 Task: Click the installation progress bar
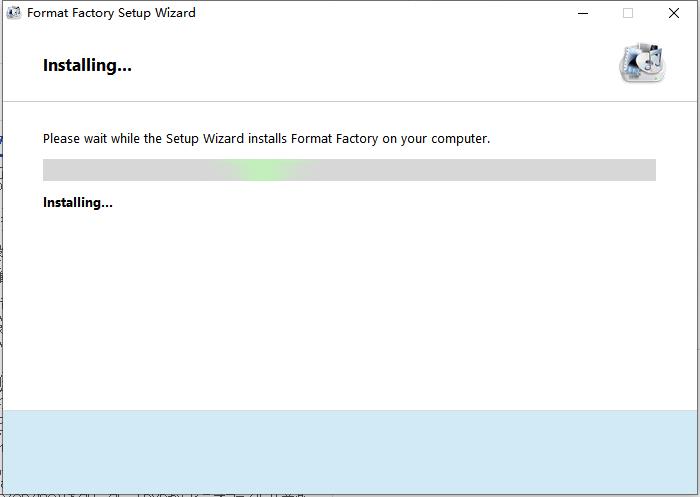pyautogui.click(x=349, y=170)
